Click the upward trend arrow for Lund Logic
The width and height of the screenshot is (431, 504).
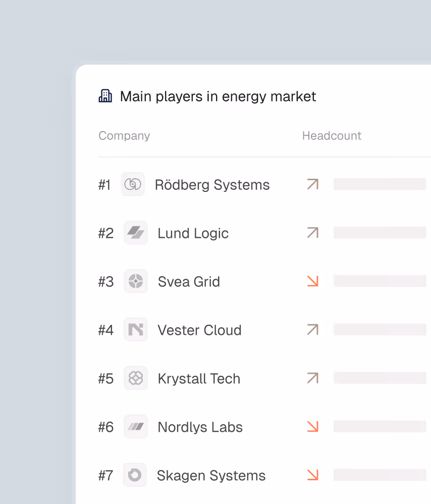313,233
